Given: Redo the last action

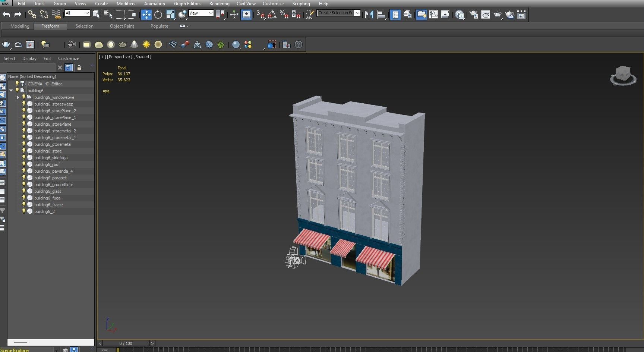Looking at the screenshot, I should (x=18, y=15).
